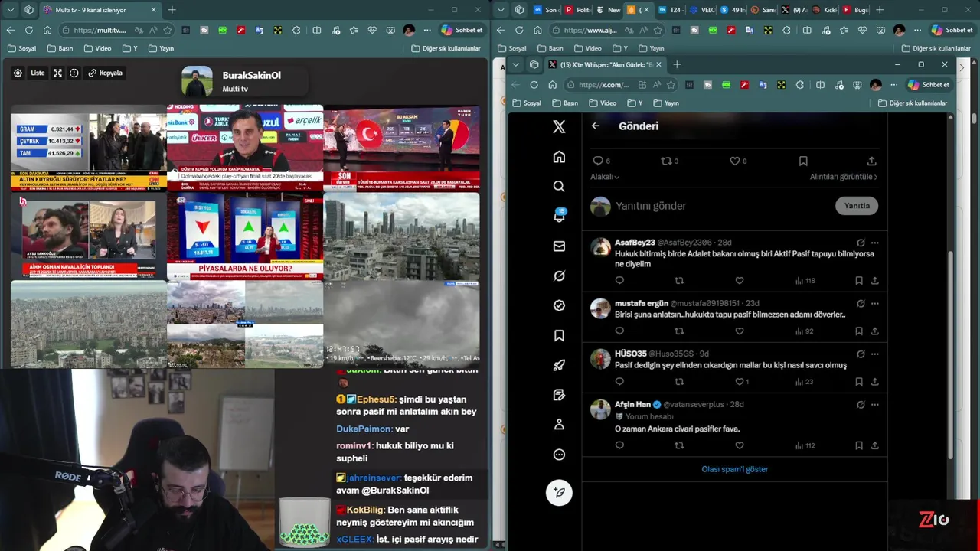
Task: Share Afşin Han's reply
Action: (874, 445)
